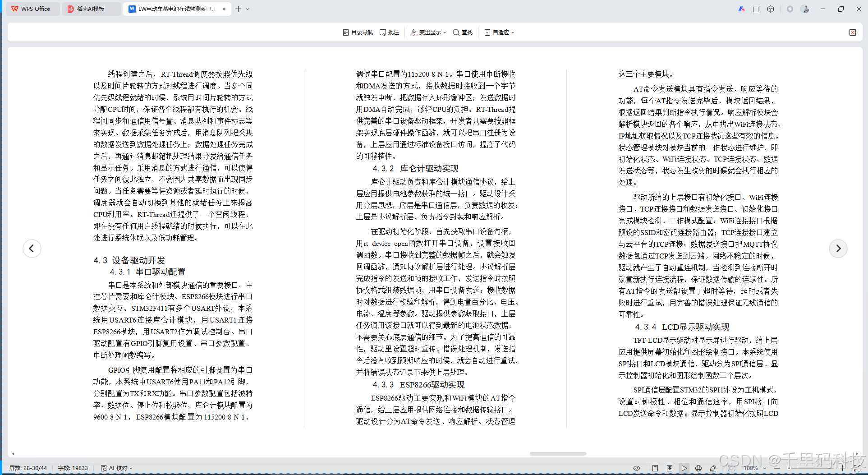
Task: Switch to web layout globe icon
Action: pyautogui.click(x=698, y=468)
